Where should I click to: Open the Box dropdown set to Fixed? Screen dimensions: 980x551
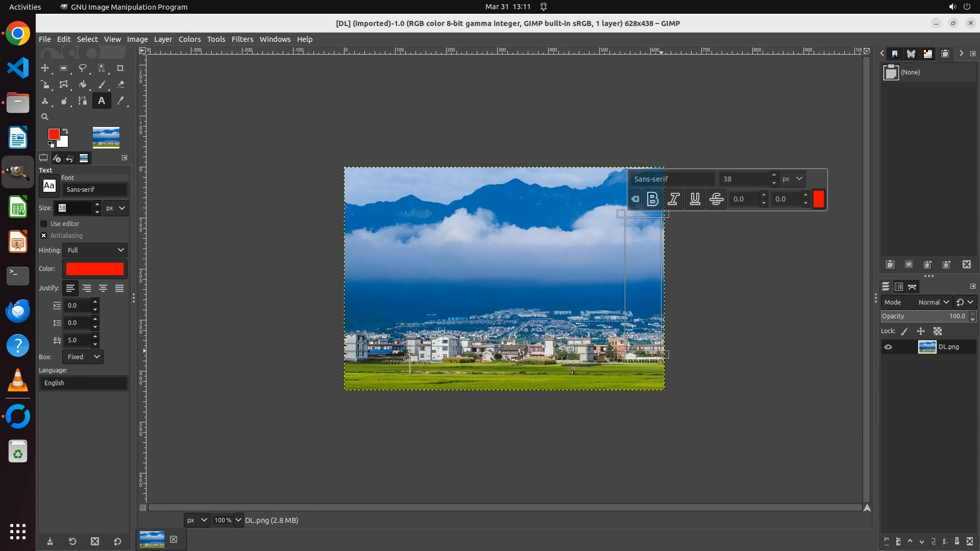83,357
